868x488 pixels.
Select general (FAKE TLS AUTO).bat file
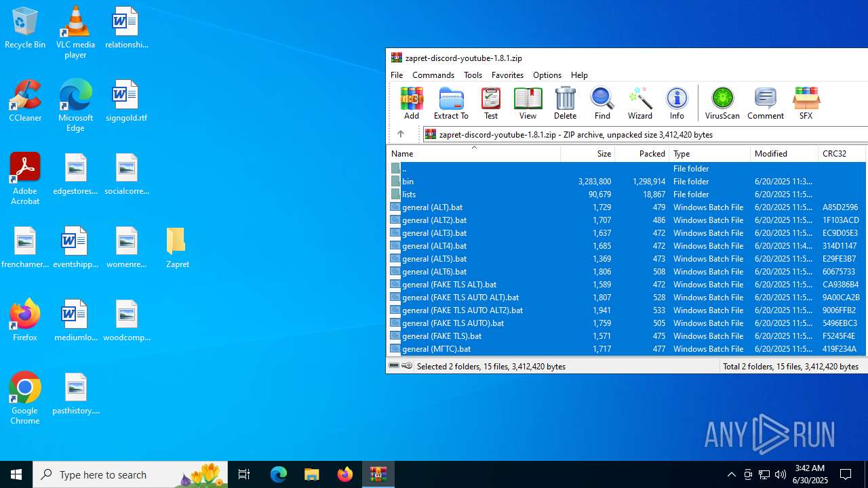click(627, 323)
